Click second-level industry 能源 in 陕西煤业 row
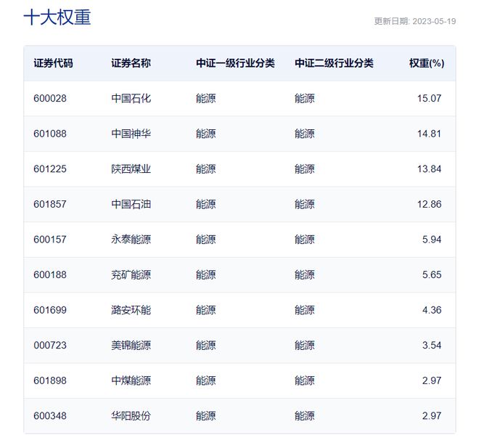 point(305,169)
